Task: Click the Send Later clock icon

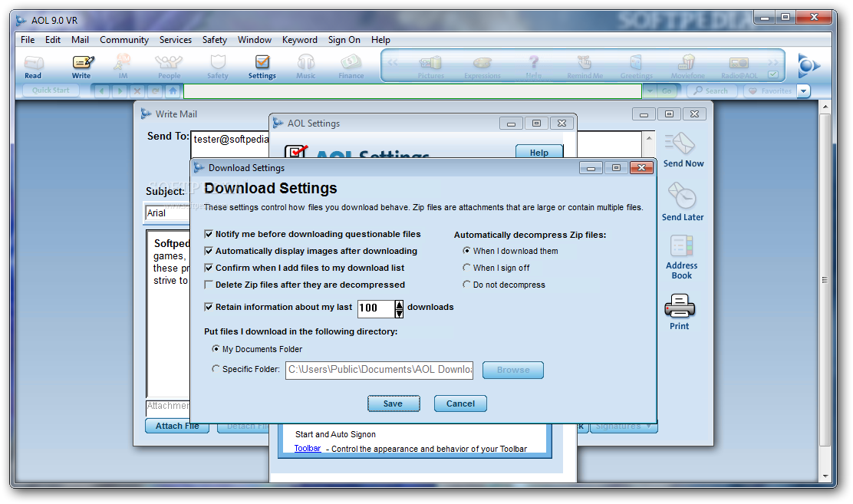Action: click(683, 202)
